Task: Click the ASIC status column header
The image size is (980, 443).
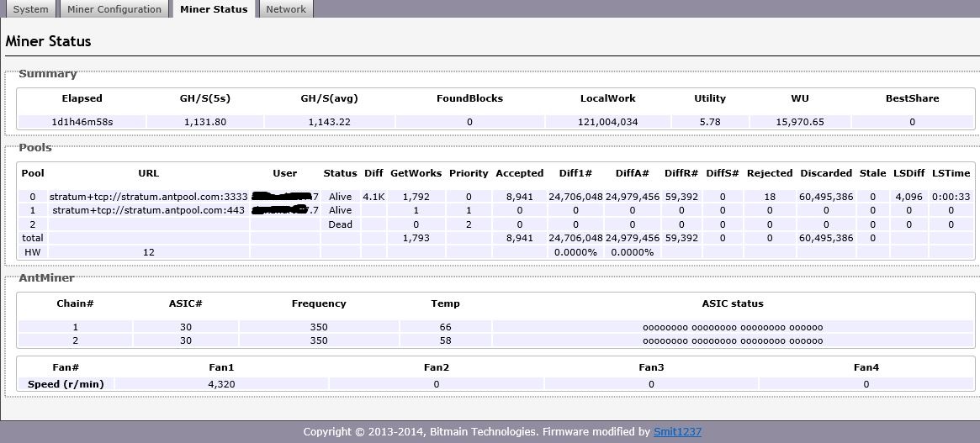Action: coord(733,303)
